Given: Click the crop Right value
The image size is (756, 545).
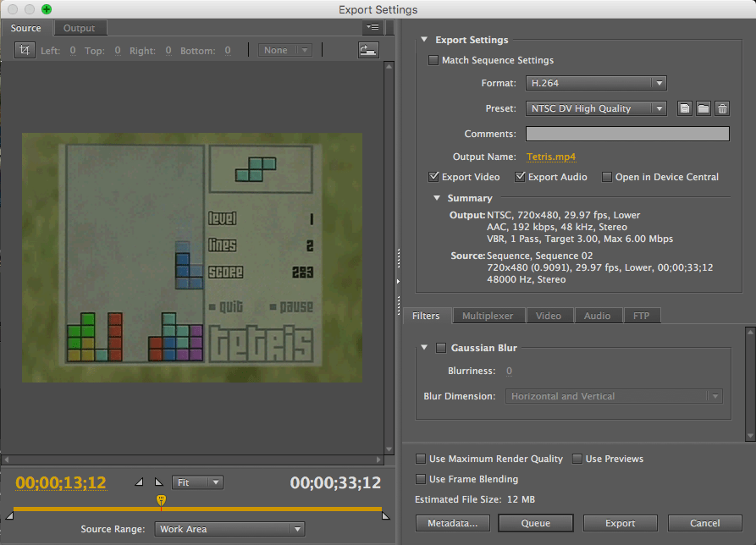Looking at the screenshot, I should point(168,50).
